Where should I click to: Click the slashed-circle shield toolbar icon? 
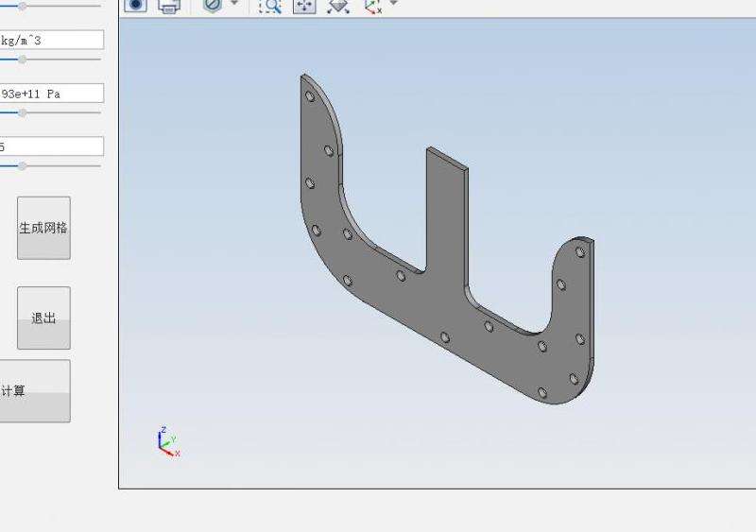click(x=213, y=5)
